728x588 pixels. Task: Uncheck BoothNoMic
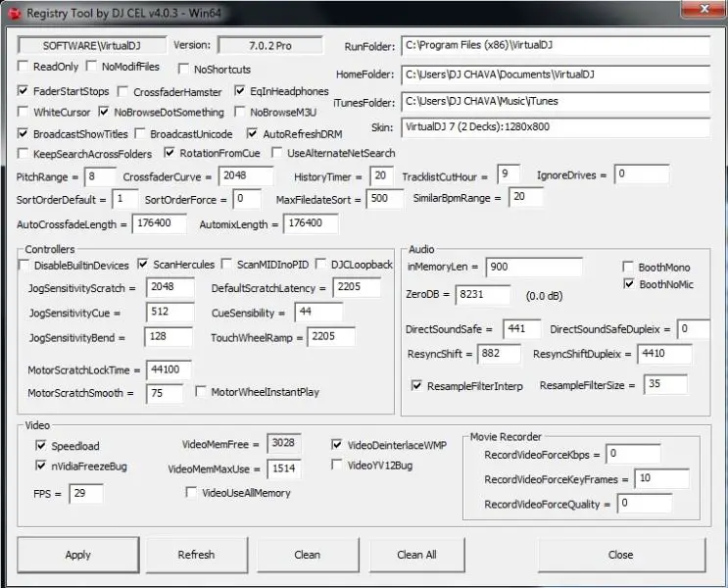click(x=629, y=283)
